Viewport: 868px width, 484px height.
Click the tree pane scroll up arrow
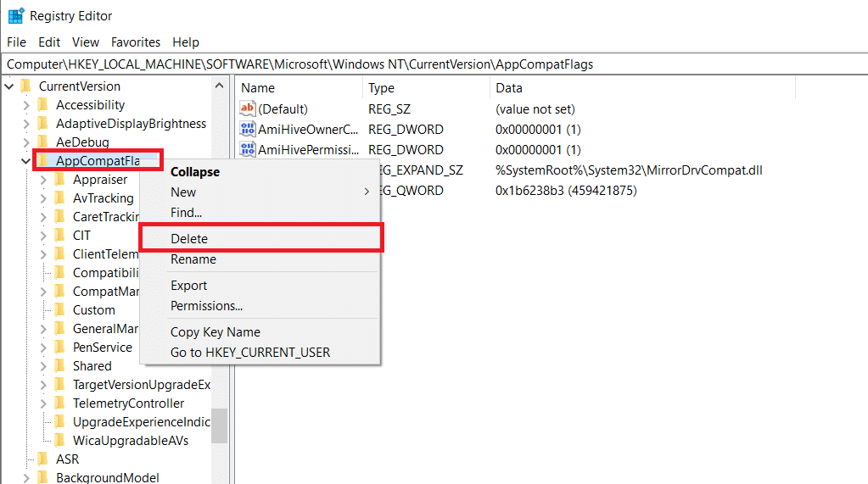click(x=219, y=86)
